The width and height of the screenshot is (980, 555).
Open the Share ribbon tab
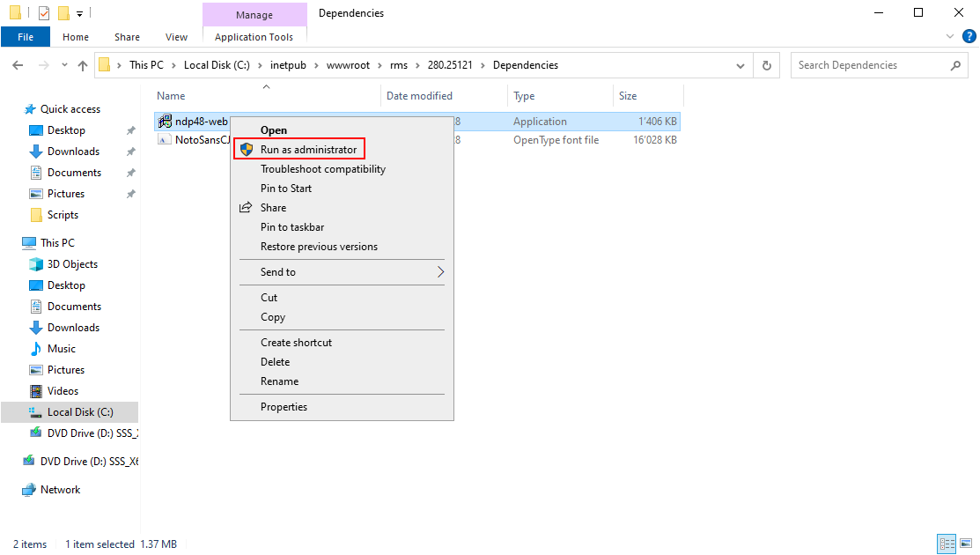point(127,37)
